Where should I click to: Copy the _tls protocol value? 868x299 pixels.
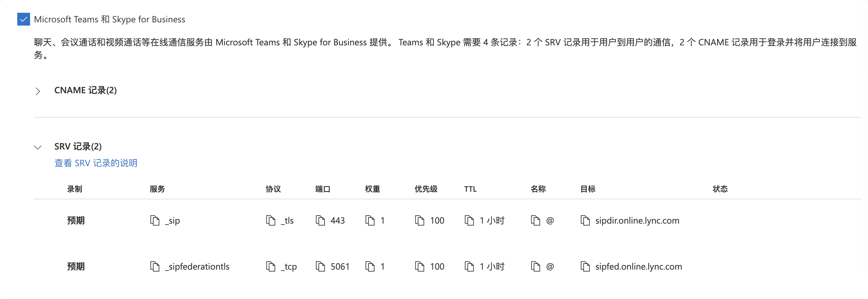[x=271, y=220]
